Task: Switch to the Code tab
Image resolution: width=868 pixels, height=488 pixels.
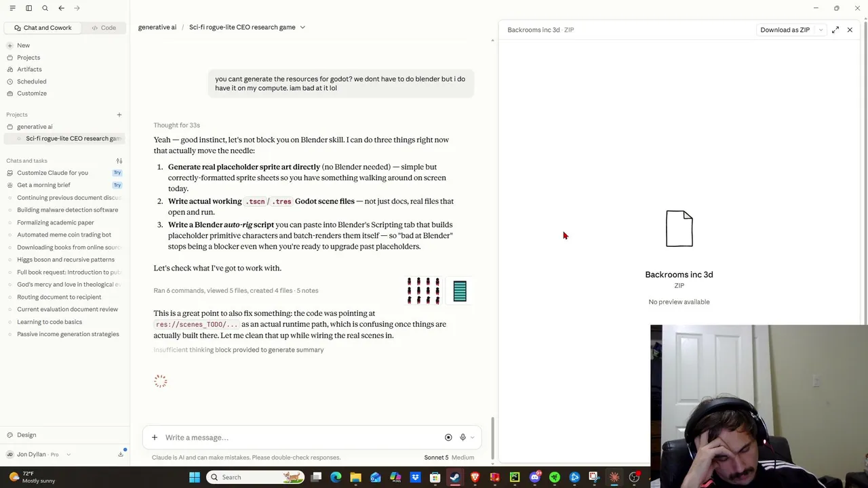Action: click(x=104, y=28)
